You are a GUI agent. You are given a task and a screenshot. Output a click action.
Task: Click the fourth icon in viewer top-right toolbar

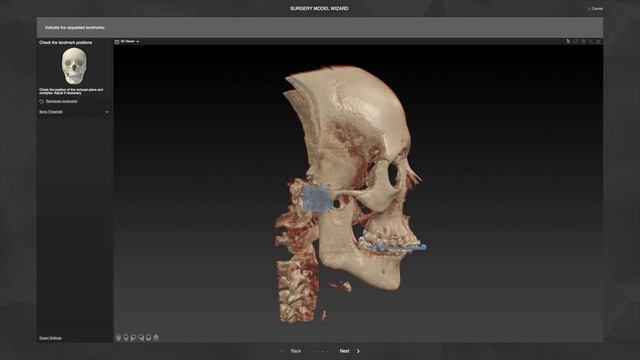tap(591, 41)
